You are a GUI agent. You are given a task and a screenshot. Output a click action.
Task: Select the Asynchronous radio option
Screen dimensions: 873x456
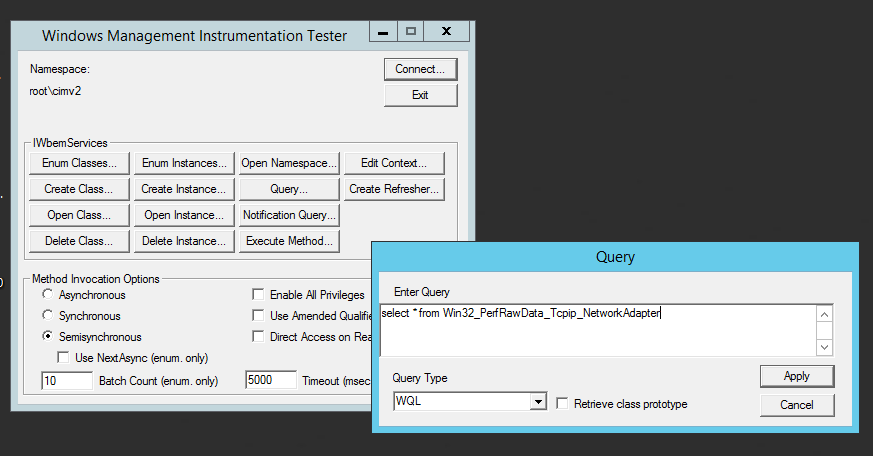click(48, 295)
